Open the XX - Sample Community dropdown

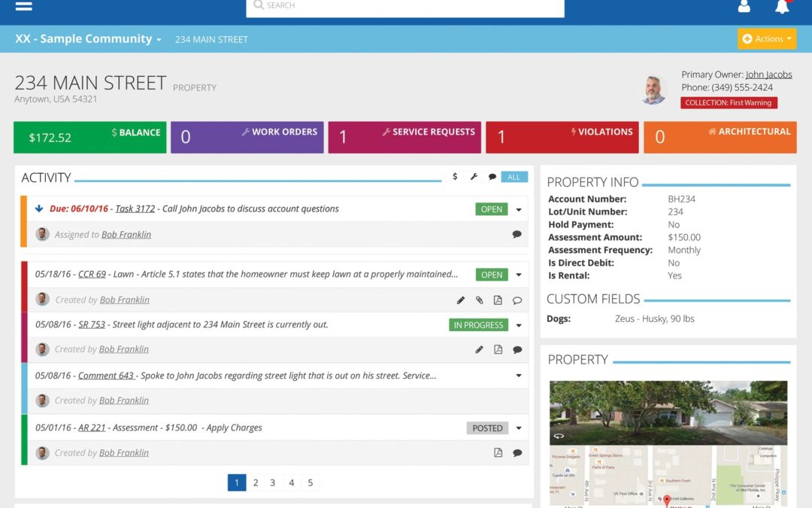point(88,39)
